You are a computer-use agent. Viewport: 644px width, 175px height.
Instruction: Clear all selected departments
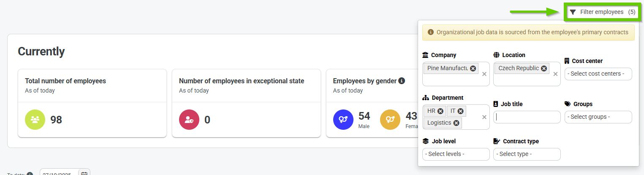484,117
